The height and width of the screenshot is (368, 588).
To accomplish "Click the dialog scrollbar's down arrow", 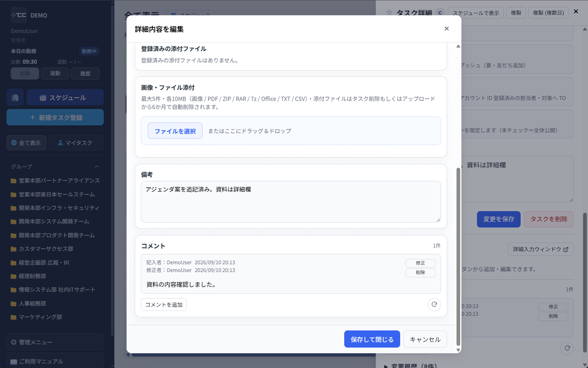I will point(458,350).
